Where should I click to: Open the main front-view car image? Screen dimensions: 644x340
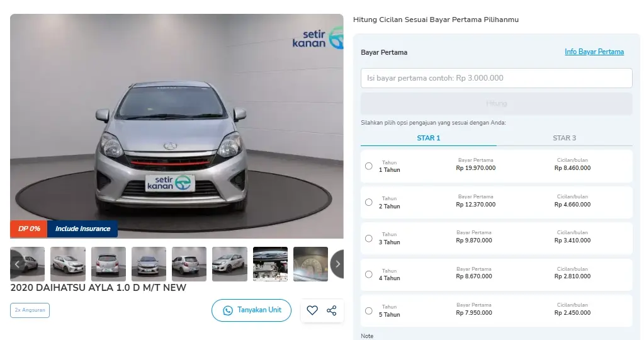tap(177, 126)
